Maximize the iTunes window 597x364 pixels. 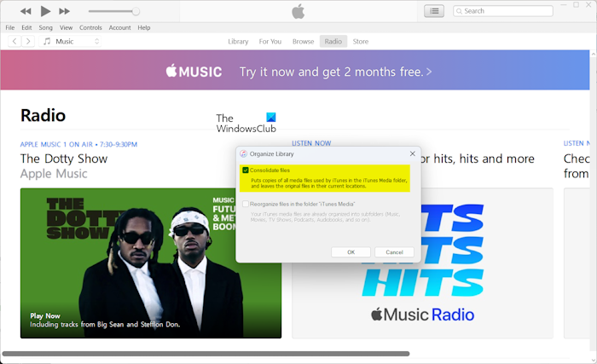tap(576, 5)
